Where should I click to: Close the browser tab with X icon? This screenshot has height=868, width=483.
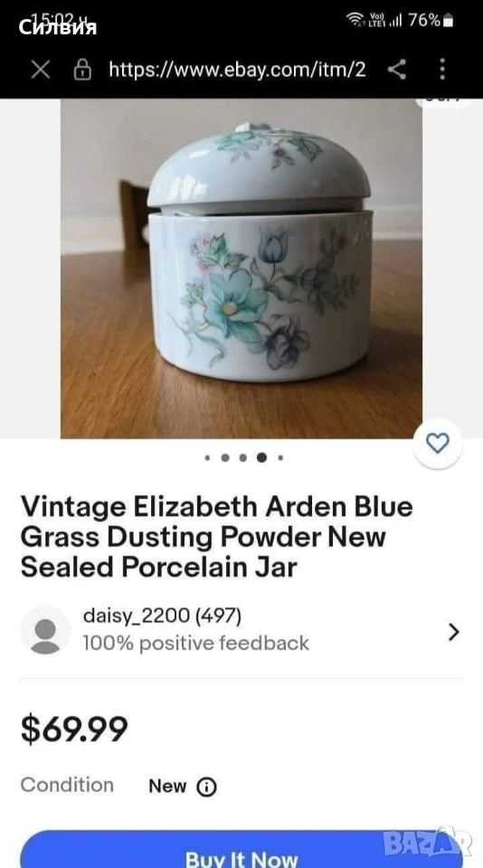point(40,70)
